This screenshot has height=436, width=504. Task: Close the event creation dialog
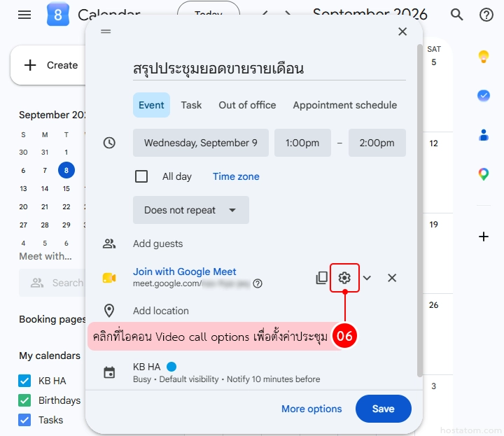402,31
